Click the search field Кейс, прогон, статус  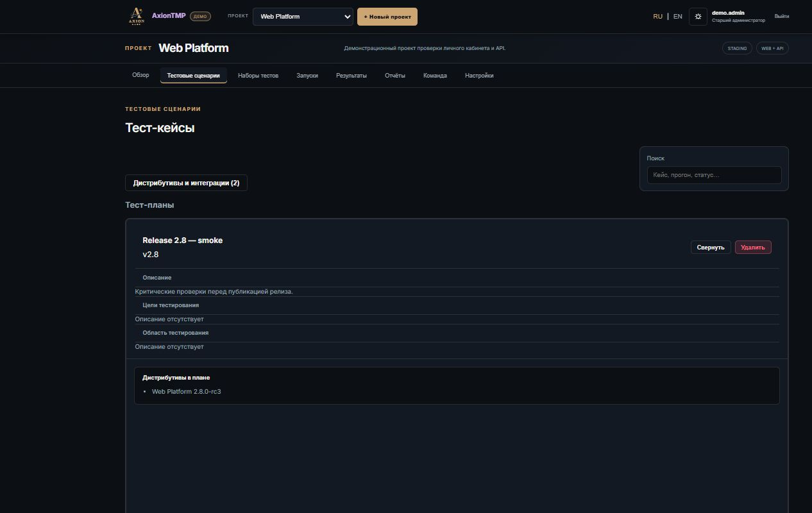pos(714,175)
